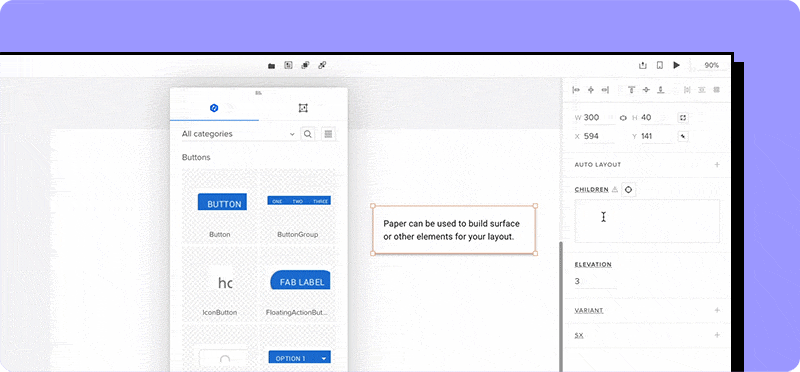Click the ELEVATION property label
800x372 pixels.
(x=593, y=264)
